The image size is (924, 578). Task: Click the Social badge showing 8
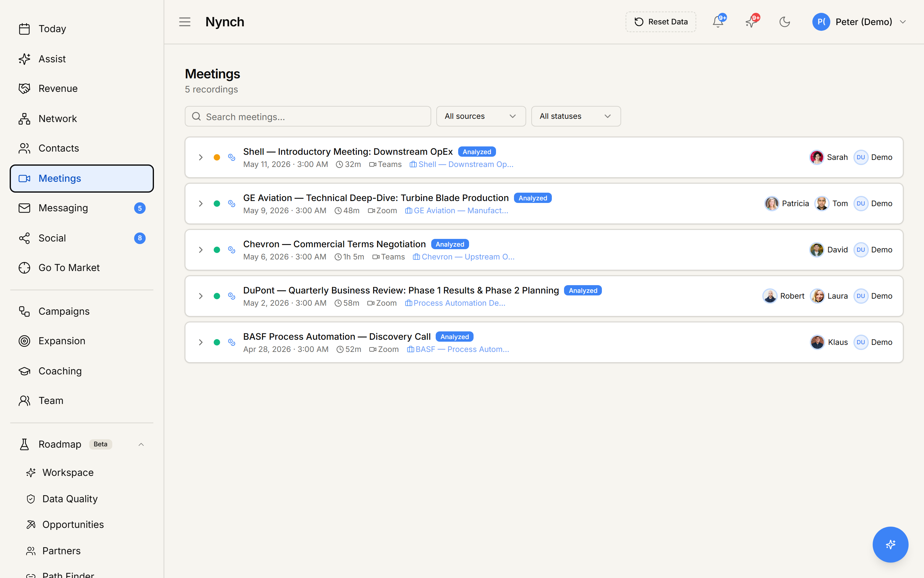pyautogui.click(x=140, y=238)
